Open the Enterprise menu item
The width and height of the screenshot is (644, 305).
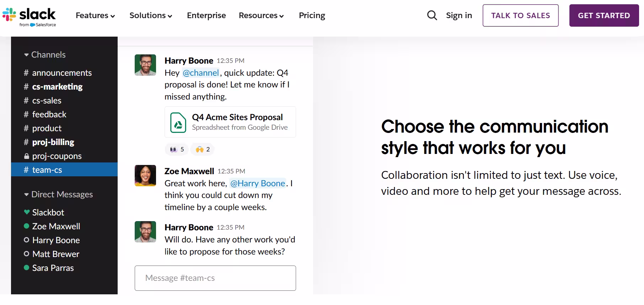point(206,15)
